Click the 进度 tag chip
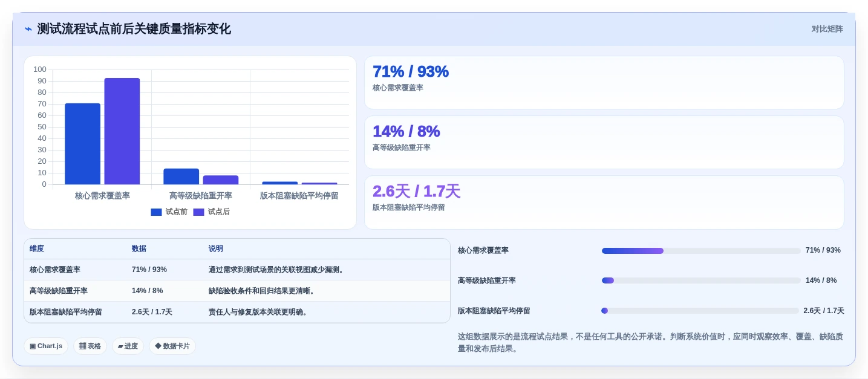Viewport: 868px width, 379px height. coord(128,346)
